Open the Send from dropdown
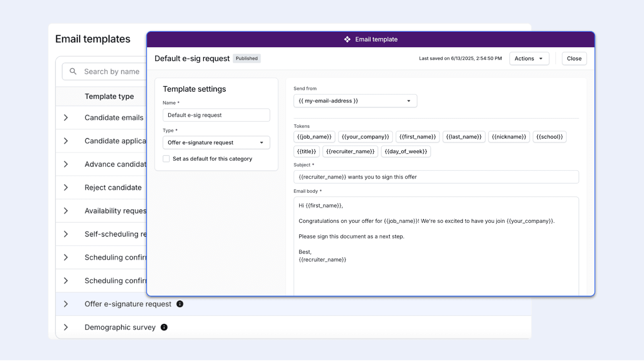 (355, 101)
